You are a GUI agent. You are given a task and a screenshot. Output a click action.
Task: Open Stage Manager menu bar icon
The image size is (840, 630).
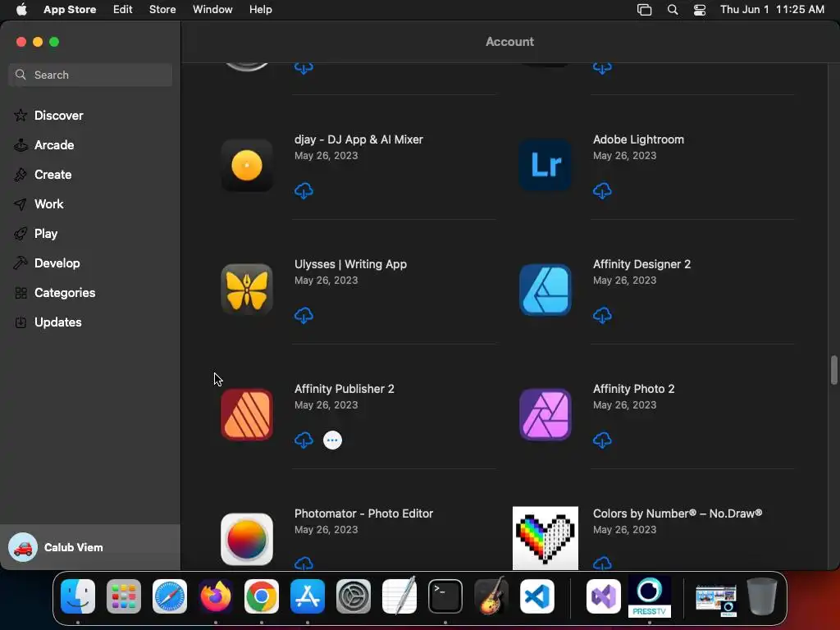pos(645,10)
